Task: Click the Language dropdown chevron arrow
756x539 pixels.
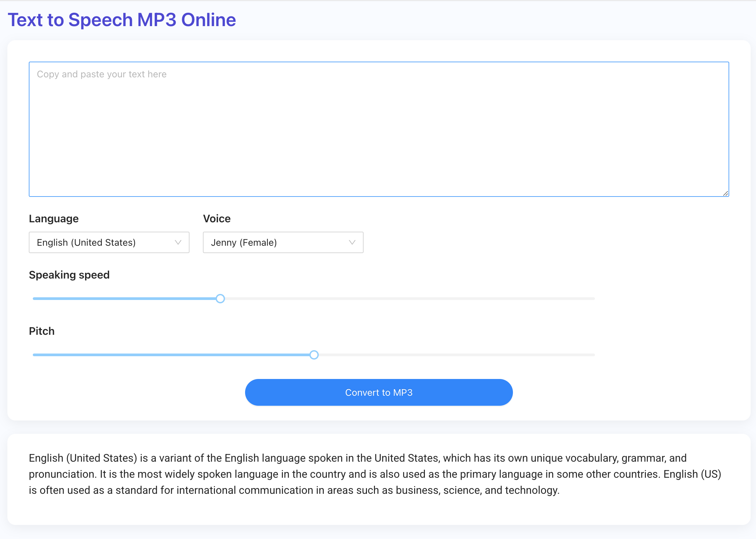Action: coord(178,242)
